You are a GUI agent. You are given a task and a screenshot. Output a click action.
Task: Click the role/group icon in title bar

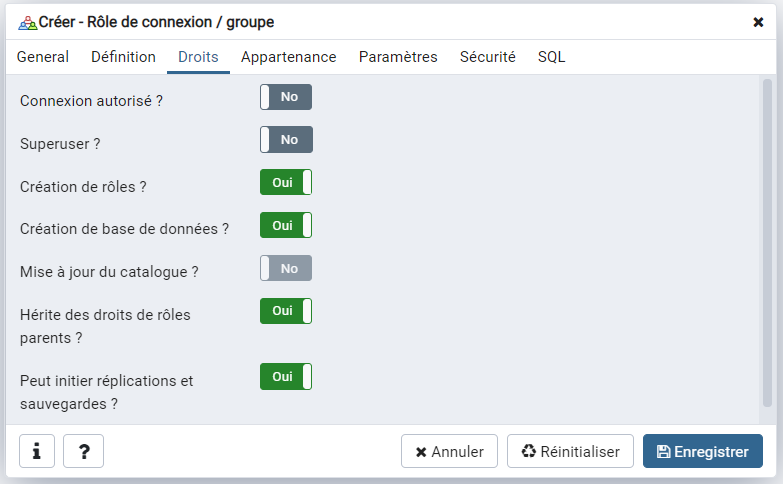click(x=28, y=22)
